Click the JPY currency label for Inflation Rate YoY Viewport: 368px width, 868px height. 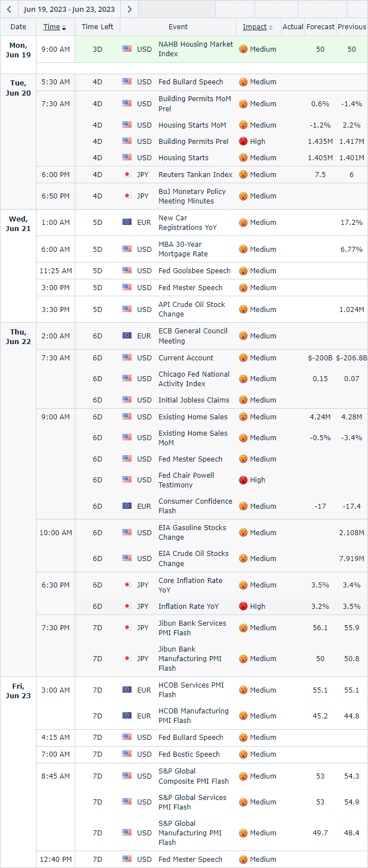tap(143, 607)
